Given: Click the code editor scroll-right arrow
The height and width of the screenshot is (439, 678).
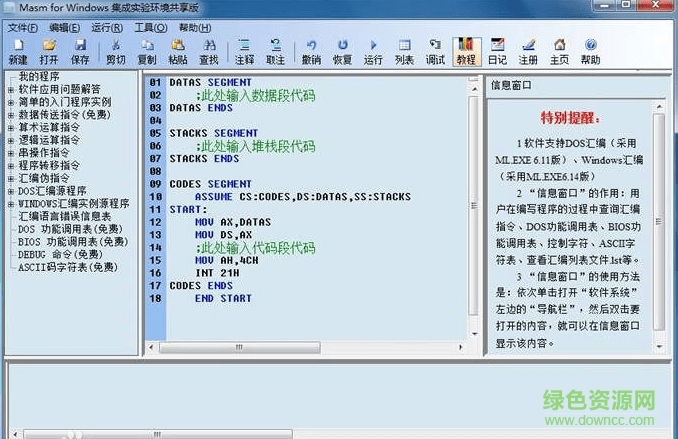Looking at the screenshot, I should pos(461,347).
